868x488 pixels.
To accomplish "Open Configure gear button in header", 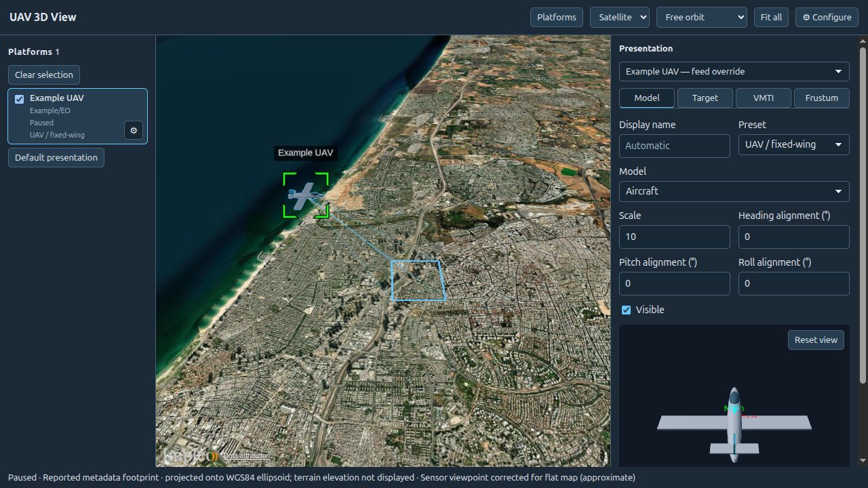I will point(827,17).
